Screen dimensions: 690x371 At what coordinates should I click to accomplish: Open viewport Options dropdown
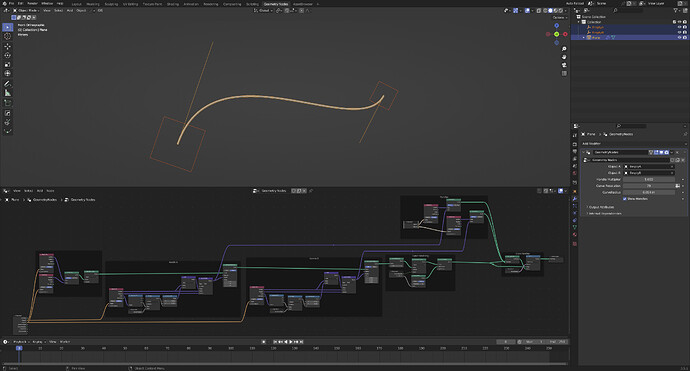tap(559, 18)
